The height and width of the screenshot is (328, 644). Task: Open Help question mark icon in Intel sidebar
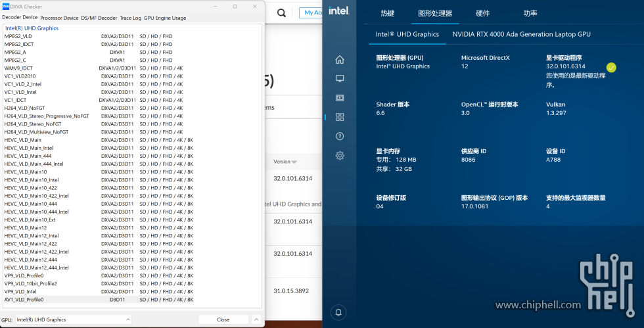(340, 136)
